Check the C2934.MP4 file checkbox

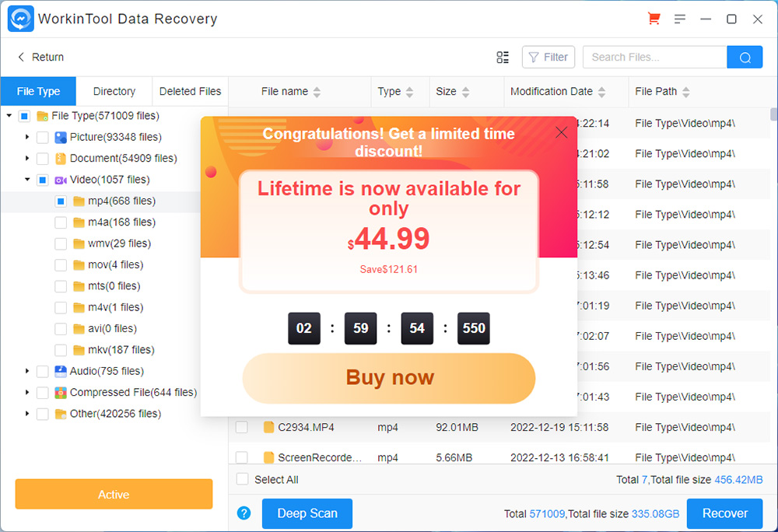pos(242,427)
